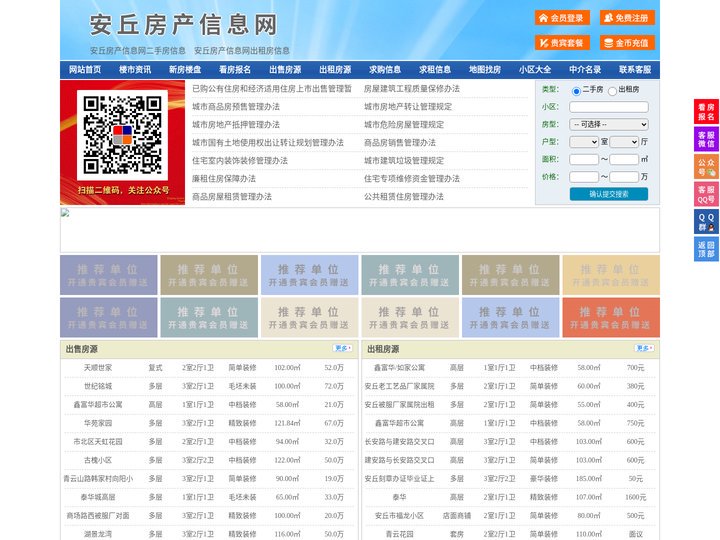Click the 客服QQ号 pink sidebar icon
The image size is (720, 540).
pos(706,194)
